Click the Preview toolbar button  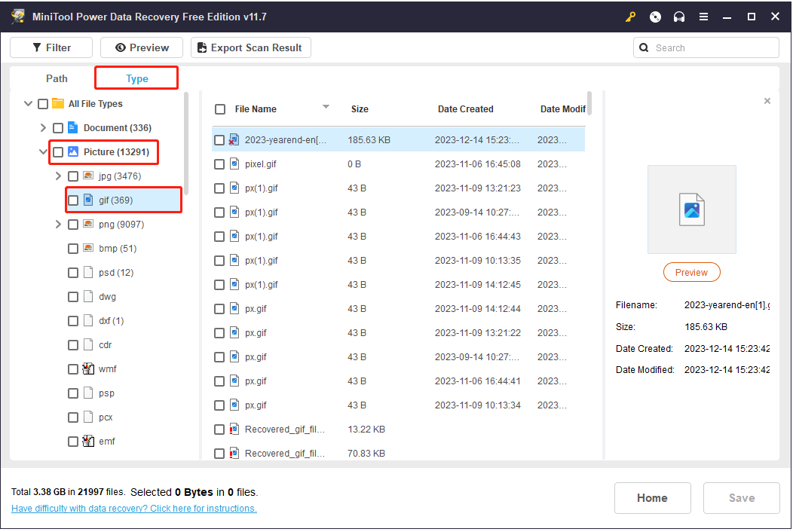(142, 47)
